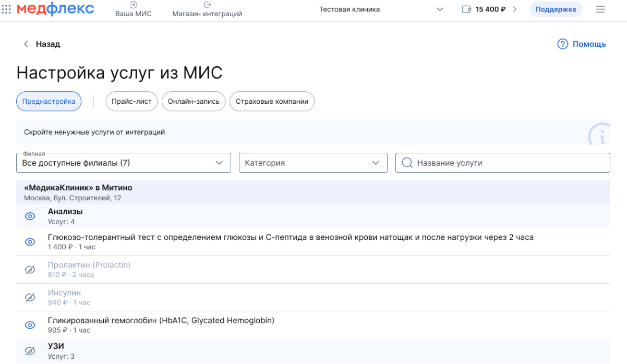Select the Преднастройка tab

[x=49, y=101]
